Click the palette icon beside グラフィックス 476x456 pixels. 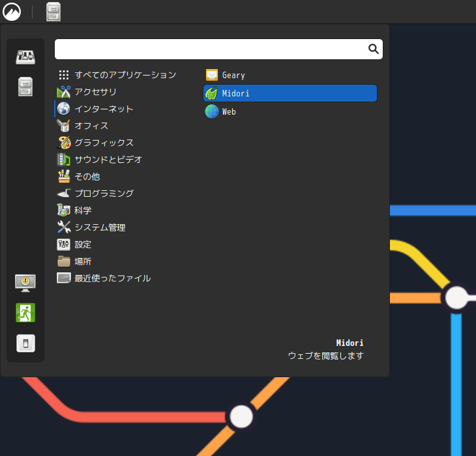click(x=64, y=143)
